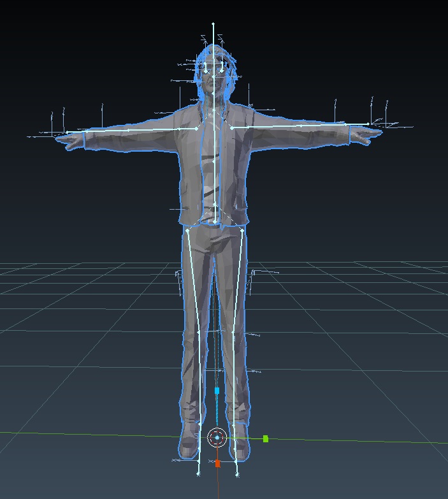448x499 pixels.
Task: Select the hip joint on the viewer's right
Action: coord(242,230)
